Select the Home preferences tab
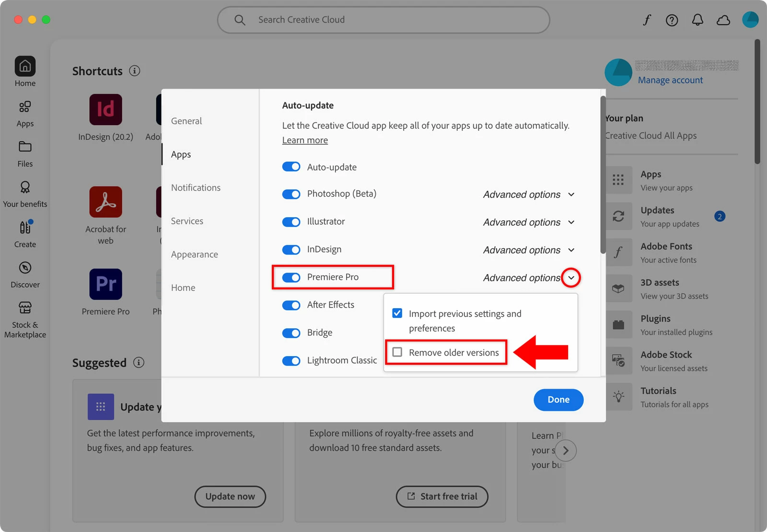The image size is (767, 532). click(x=183, y=288)
